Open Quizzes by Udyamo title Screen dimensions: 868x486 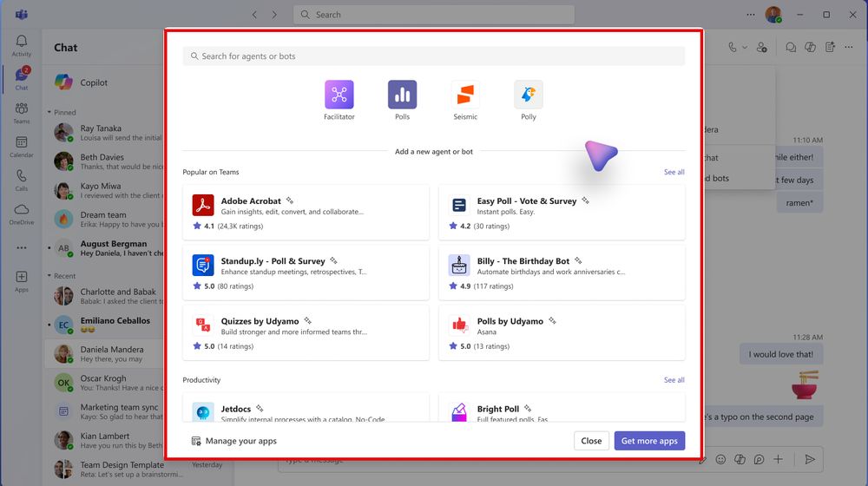[x=260, y=321]
